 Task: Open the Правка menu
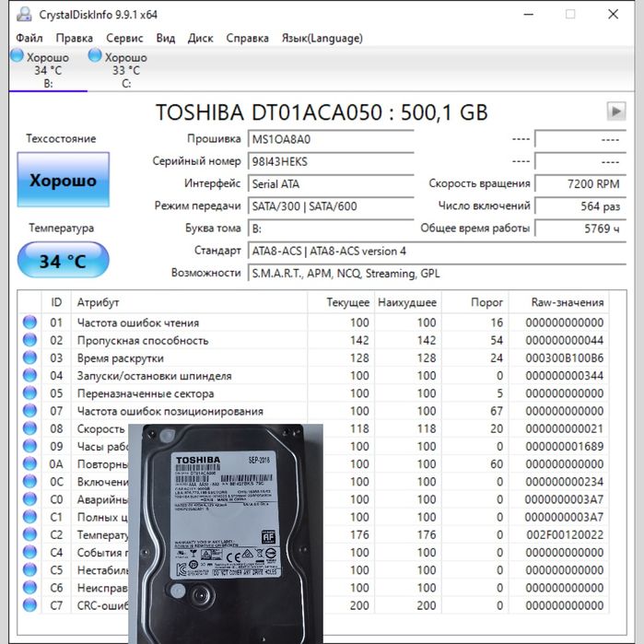(x=75, y=38)
